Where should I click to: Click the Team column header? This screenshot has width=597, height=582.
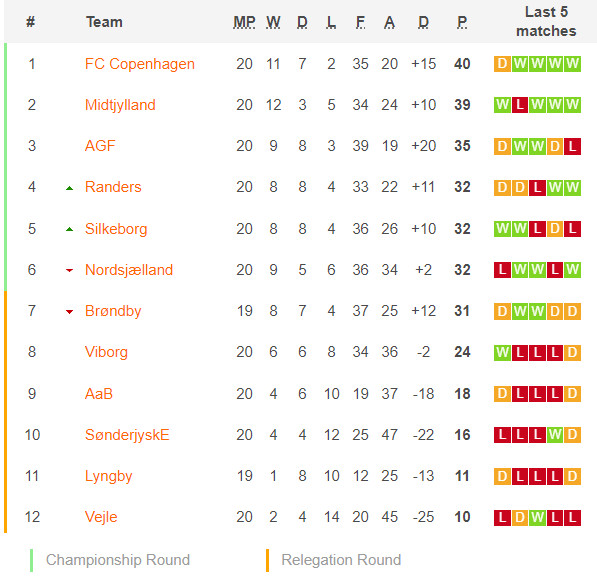[x=104, y=22]
